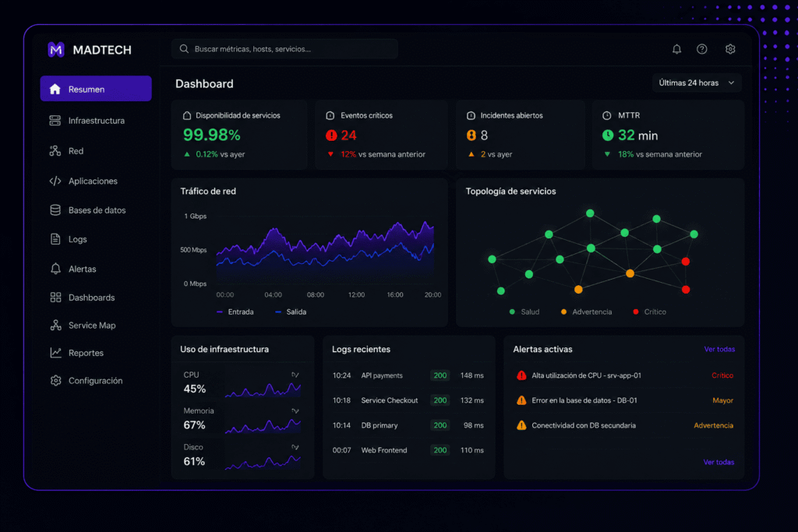This screenshot has height=532, width=798.
Task: Click the Logs document icon
Action: coord(55,239)
